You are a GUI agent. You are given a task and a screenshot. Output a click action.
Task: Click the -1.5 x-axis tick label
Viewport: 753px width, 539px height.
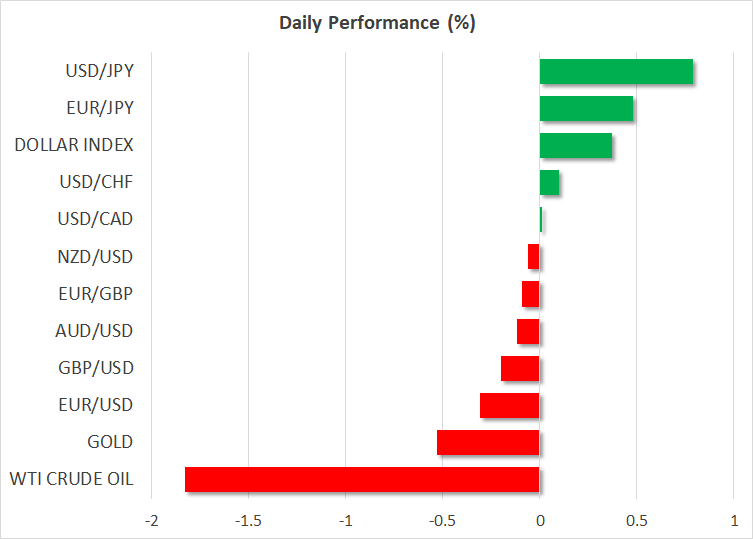[247, 520]
